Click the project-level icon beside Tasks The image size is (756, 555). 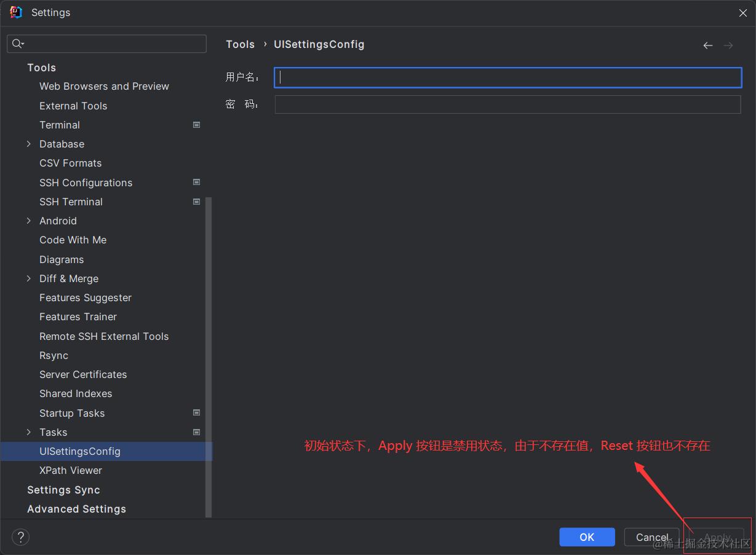click(x=197, y=432)
